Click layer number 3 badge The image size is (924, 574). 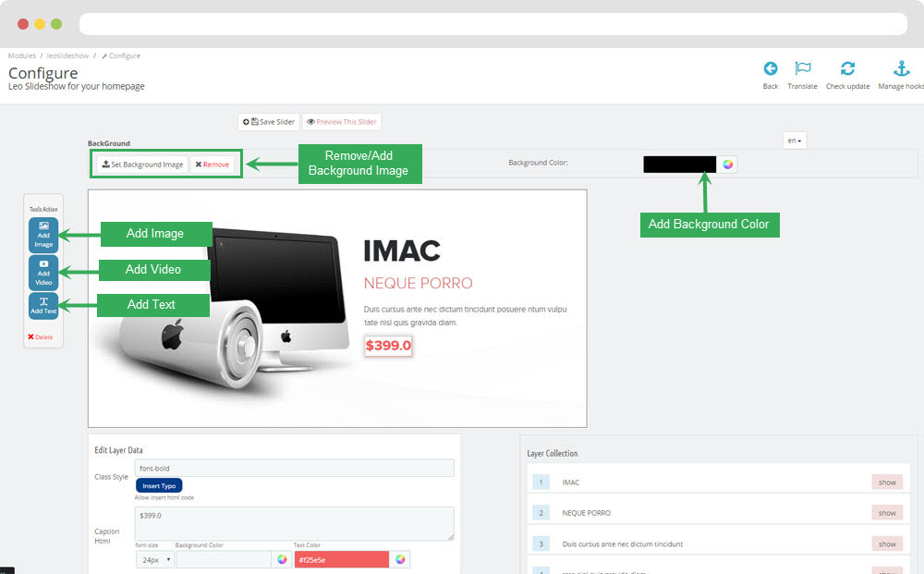tap(541, 543)
